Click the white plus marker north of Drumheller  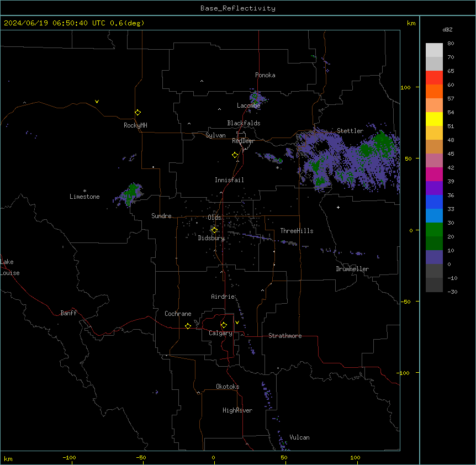[338, 207]
